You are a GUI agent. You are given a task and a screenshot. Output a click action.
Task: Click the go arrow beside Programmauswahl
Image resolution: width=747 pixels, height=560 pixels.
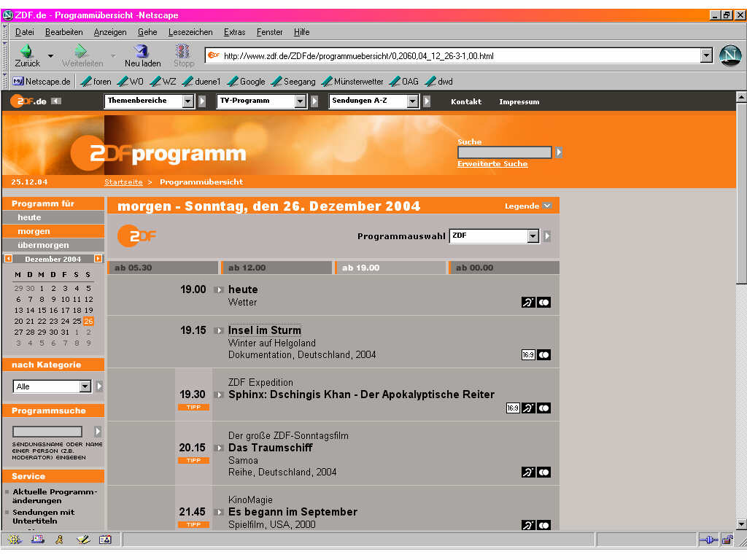(547, 236)
